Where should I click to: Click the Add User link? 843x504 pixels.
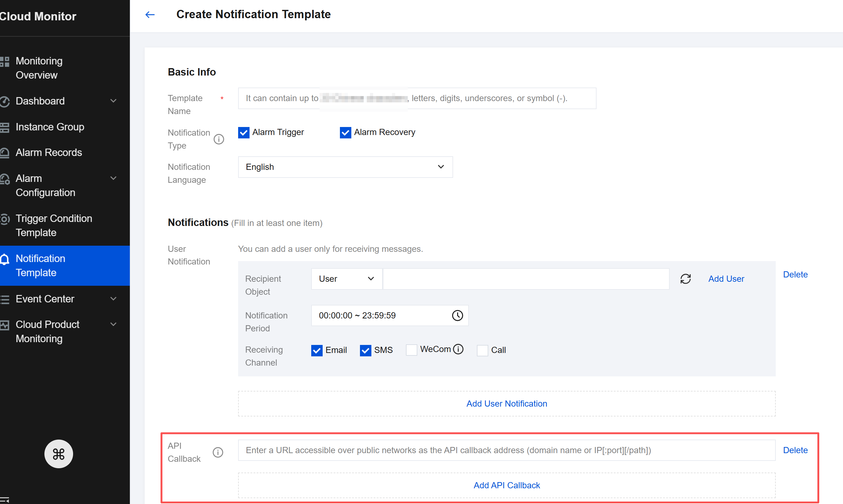point(726,279)
